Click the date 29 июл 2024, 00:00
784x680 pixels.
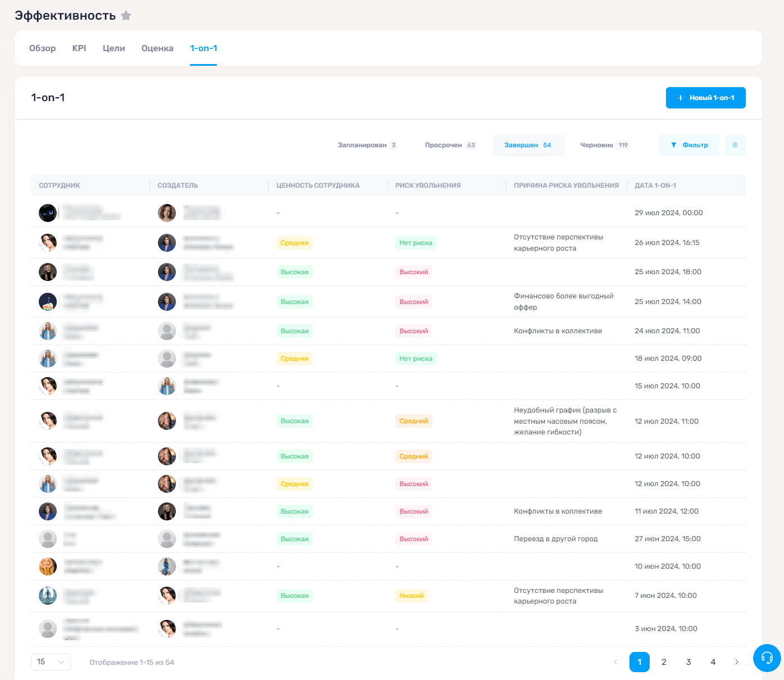coord(669,213)
